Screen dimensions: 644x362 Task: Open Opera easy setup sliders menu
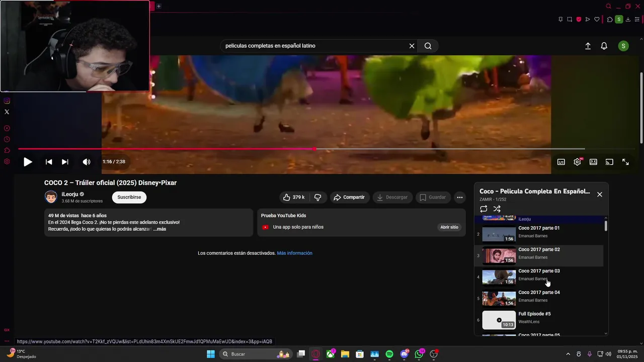tap(637, 20)
